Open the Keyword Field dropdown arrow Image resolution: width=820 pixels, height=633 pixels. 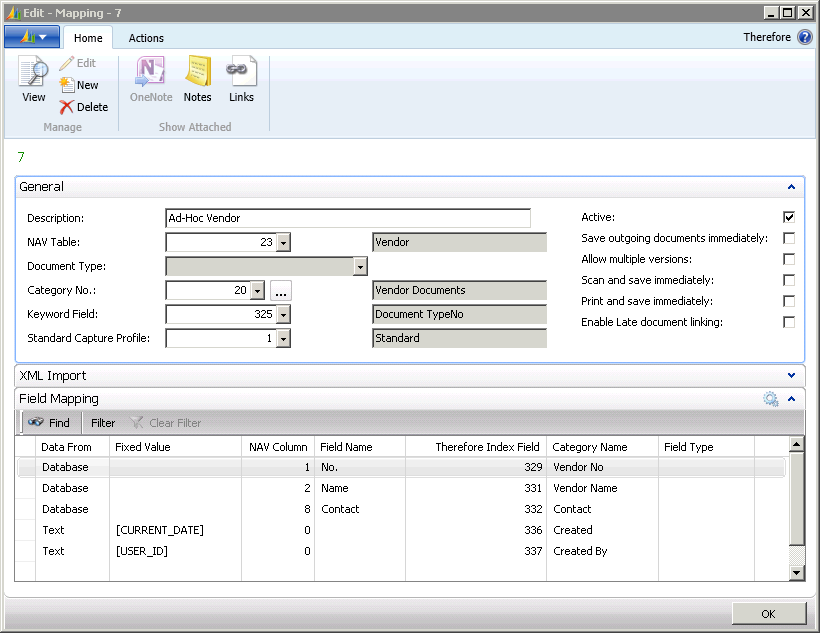point(283,314)
